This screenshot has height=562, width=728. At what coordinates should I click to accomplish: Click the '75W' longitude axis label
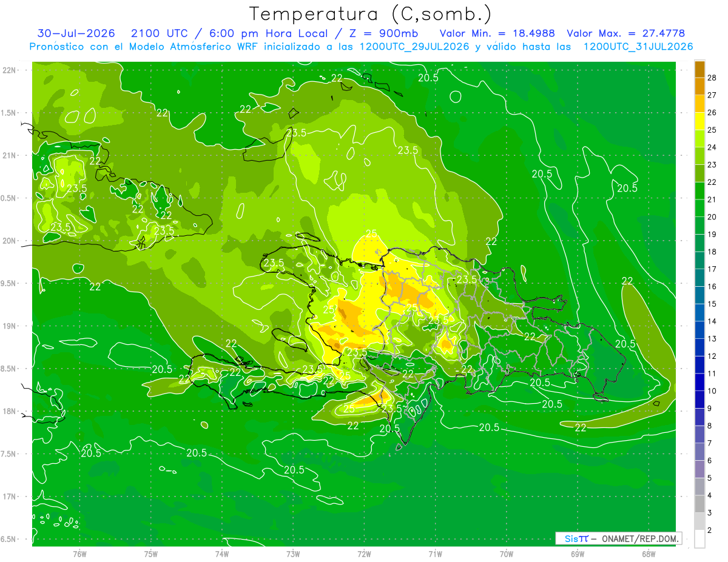click(151, 554)
